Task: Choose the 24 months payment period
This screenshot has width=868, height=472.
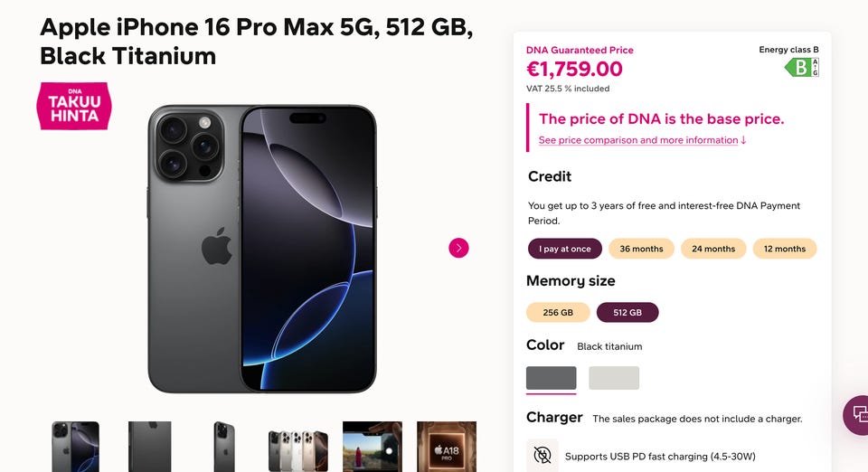Action: [713, 249]
